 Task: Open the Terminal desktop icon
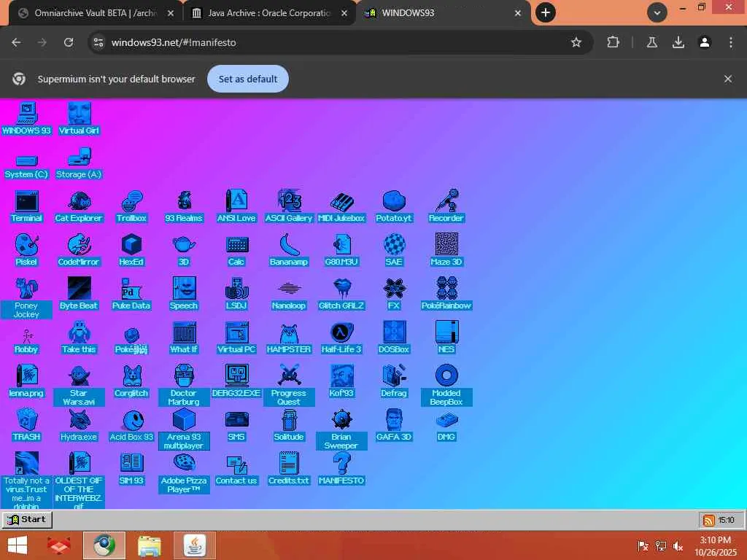pyautogui.click(x=27, y=206)
